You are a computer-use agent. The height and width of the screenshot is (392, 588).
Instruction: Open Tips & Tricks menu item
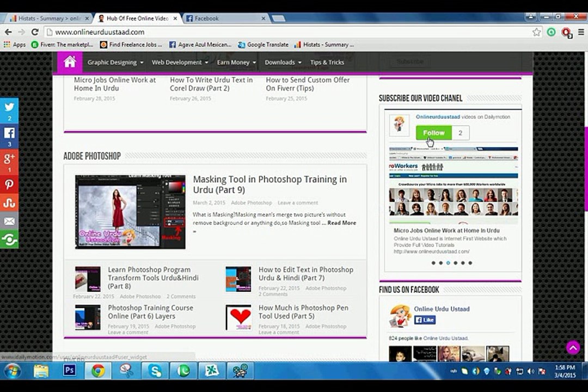point(327,62)
